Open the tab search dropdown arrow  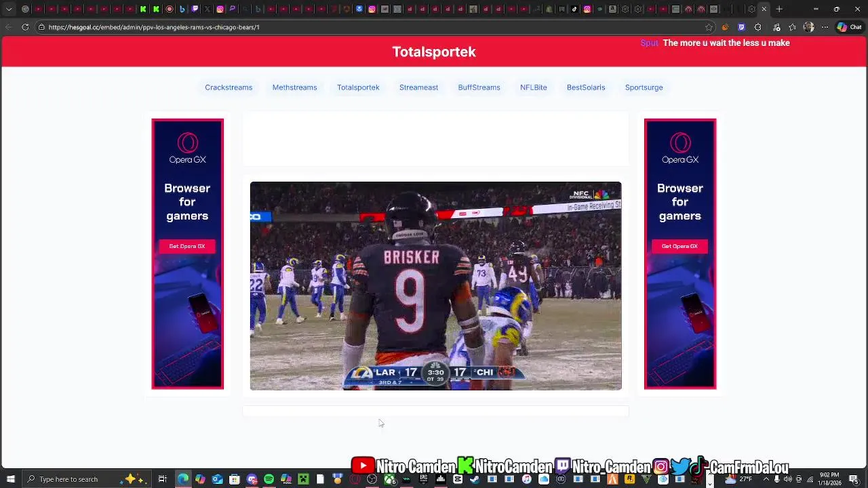(x=9, y=9)
